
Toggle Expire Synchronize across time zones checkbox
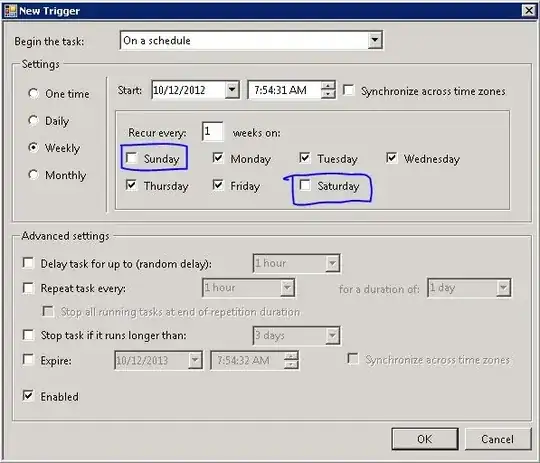353,359
